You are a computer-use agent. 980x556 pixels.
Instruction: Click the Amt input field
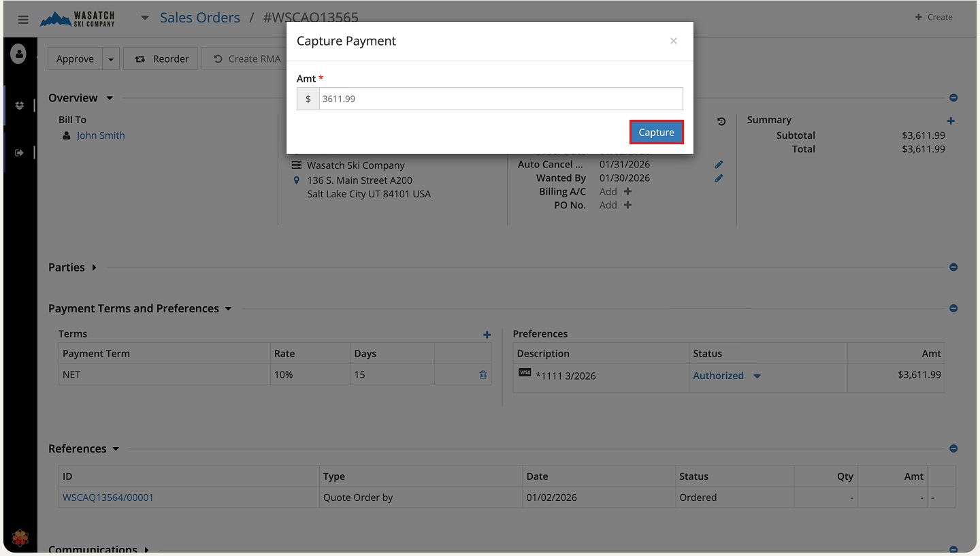pyautogui.click(x=500, y=99)
